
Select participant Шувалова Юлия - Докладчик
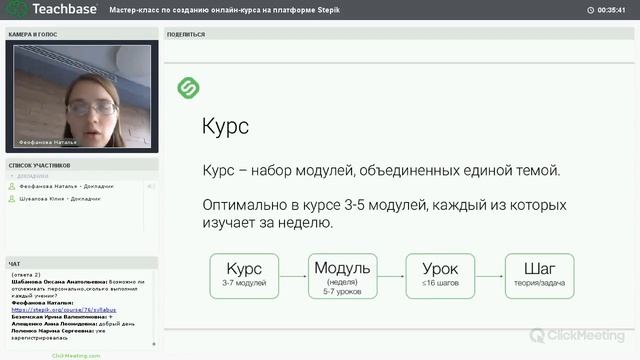[60, 199]
